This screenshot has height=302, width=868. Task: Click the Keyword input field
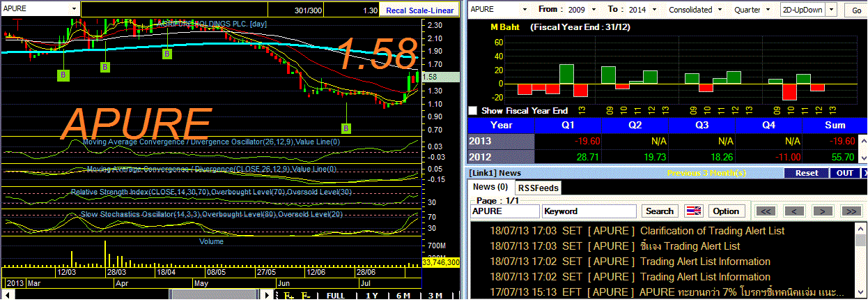(x=589, y=211)
